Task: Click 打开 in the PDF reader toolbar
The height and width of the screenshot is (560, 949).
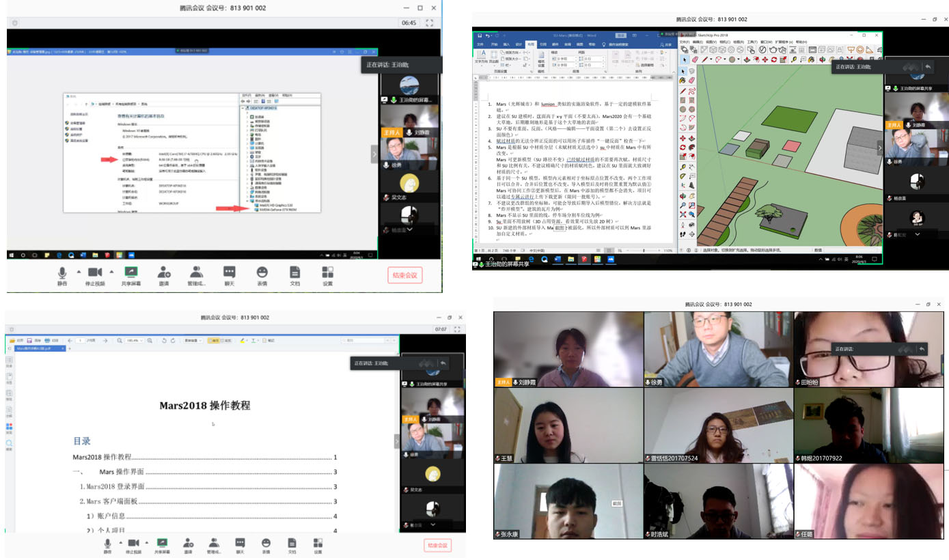Action: coord(16,340)
